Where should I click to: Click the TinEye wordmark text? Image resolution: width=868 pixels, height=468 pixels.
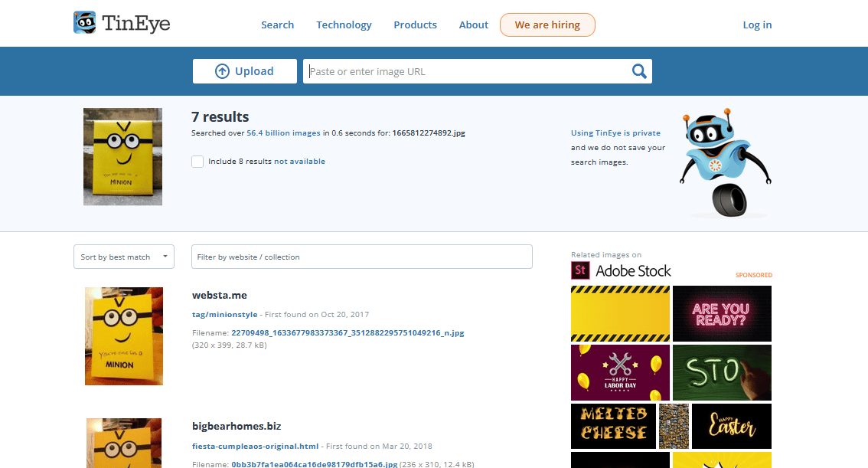coord(136,23)
